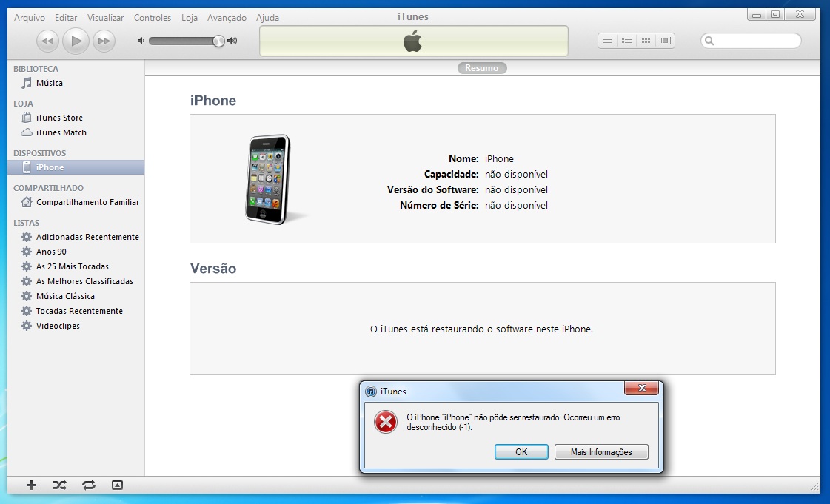This screenshot has height=504, width=830.
Task: Click the volume slider knob
Action: coord(218,41)
